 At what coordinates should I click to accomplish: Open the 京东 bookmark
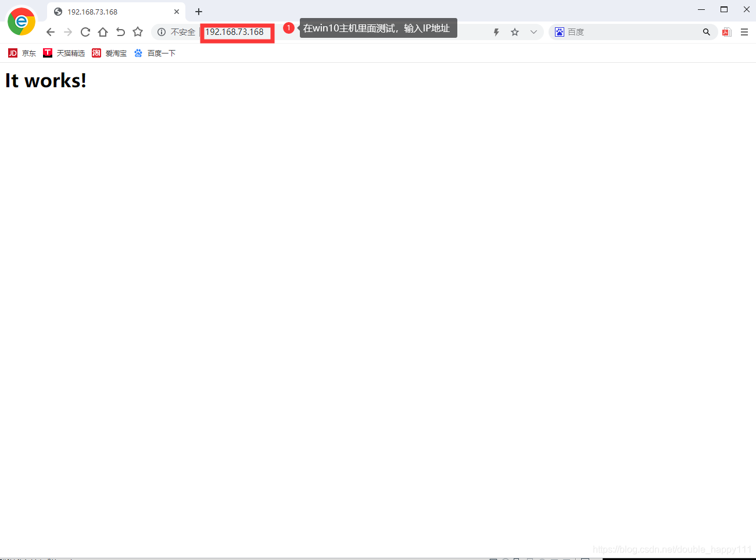(22, 53)
